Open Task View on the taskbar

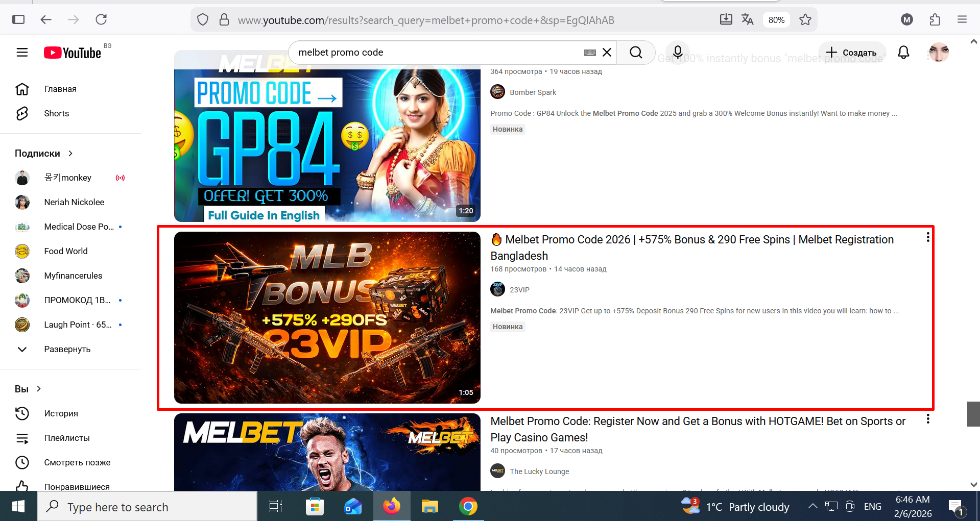tap(276, 506)
